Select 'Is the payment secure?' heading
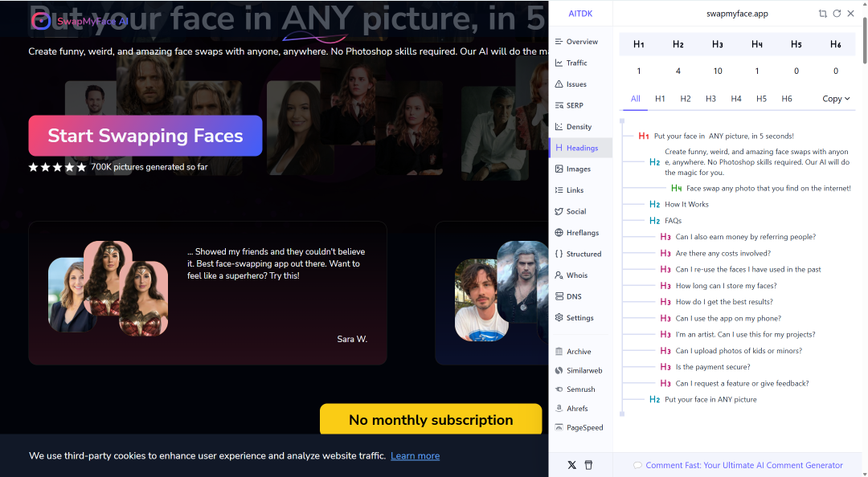The height and width of the screenshot is (477, 868). pos(713,367)
